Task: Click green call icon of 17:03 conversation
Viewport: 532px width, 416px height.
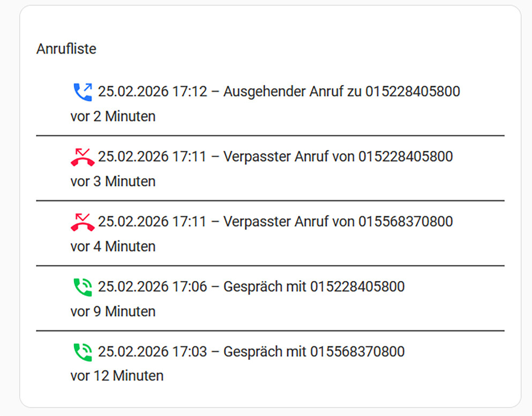Action: [83, 352]
